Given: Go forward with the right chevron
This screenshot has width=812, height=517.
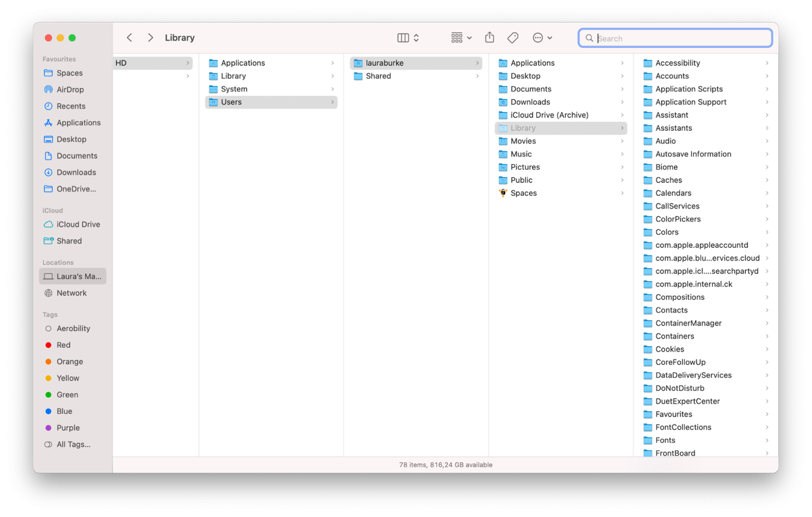Looking at the screenshot, I should 150,38.
